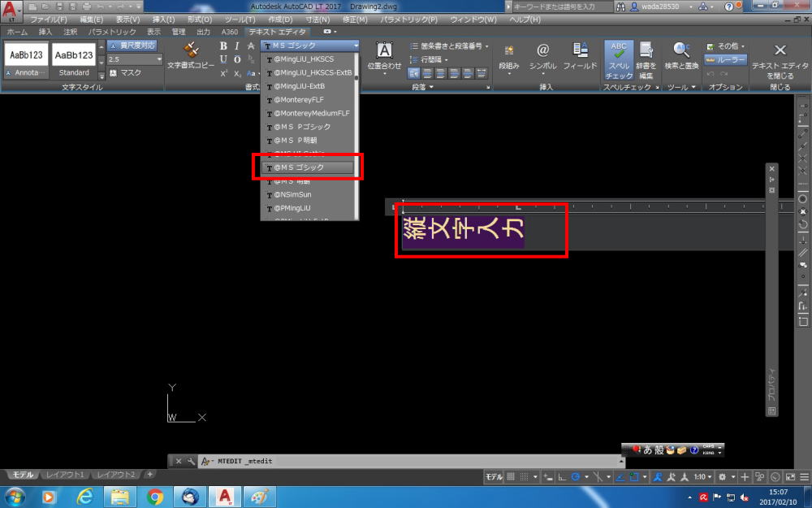The image size is (812, 508).
Task: Click the keyword search input field
Action: [x=563, y=7]
